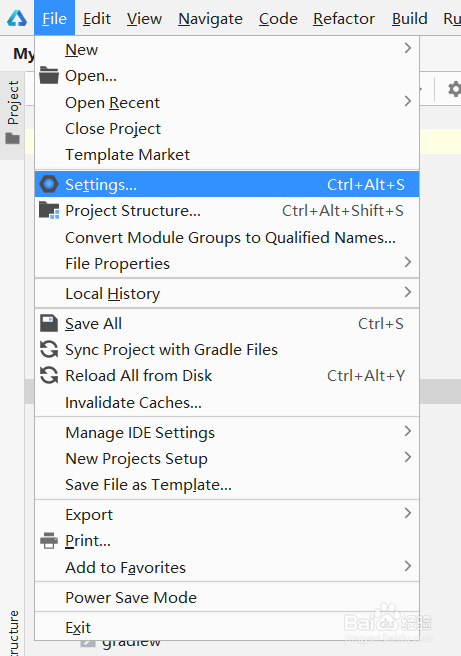This screenshot has width=461, height=656.
Task: Expand the New submenu arrow
Action: coord(407,49)
